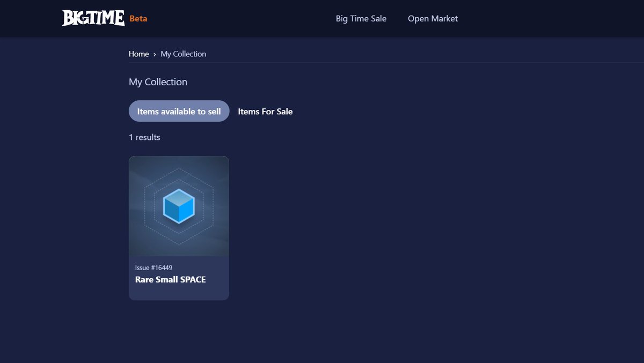The image size is (644, 363).
Task: Click the My Collection breadcrumb entry
Action: click(x=183, y=54)
